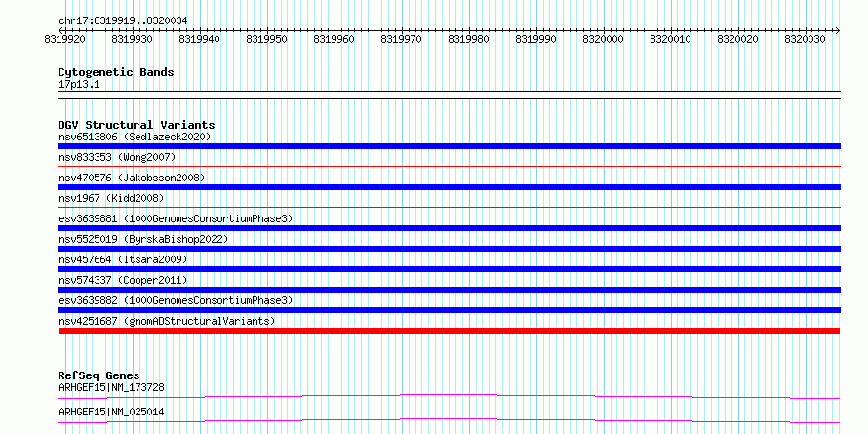Click the 8319990 ruler tick label
The width and height of the screenshot is (868, 434).
tap(536, 39)
